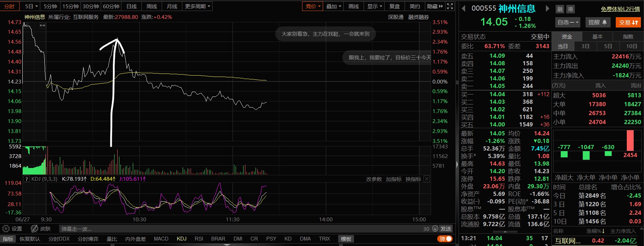The height and width of the screenshot is (246, 644).
Task: Maximize chart with fullscreen icon
Action: [450, 6]
